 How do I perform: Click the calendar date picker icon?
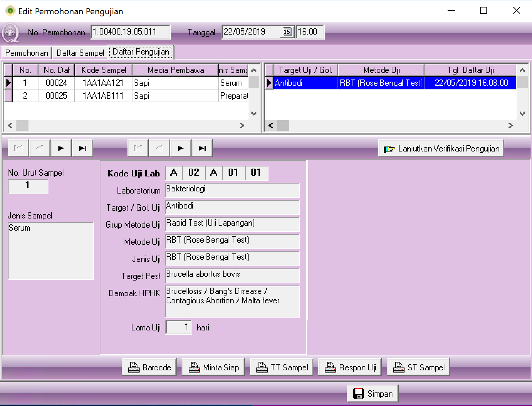[287, 32]
